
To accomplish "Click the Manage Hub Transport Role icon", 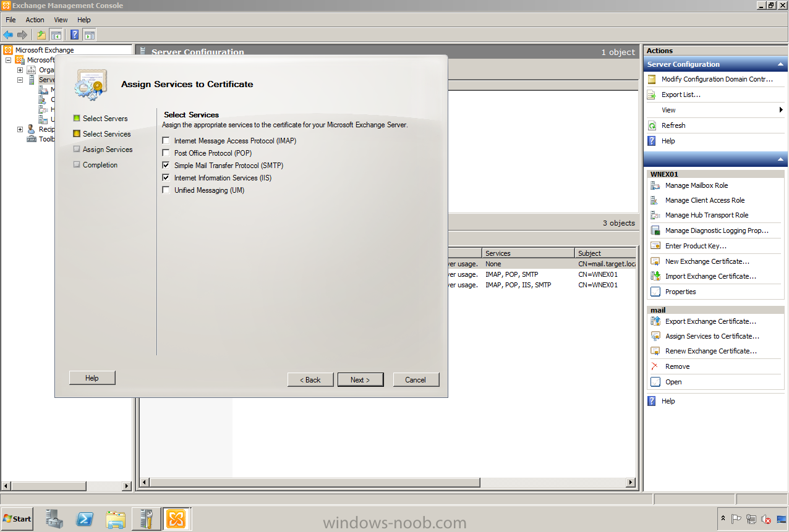I will pyautogui.click(x=655, y=215).
